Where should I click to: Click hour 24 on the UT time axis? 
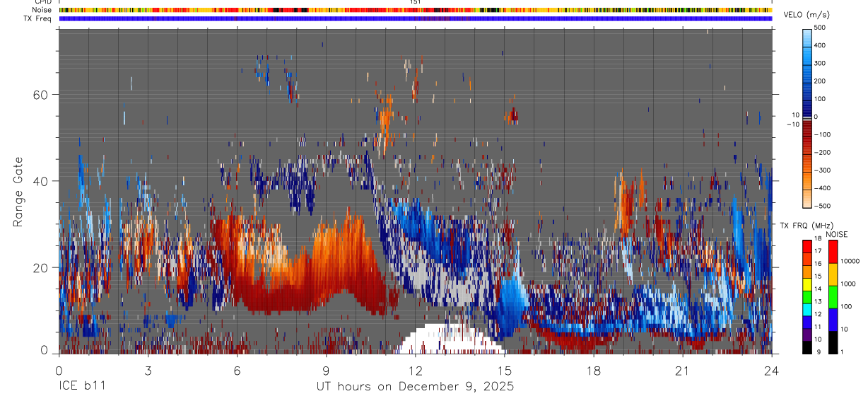[x=771, y=371]
